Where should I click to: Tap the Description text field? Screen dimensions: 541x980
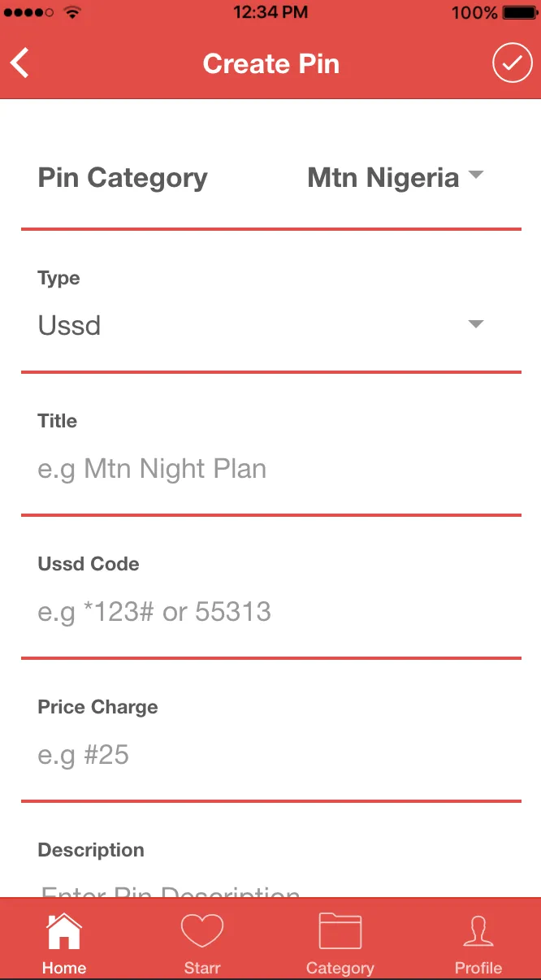[270, 889]
